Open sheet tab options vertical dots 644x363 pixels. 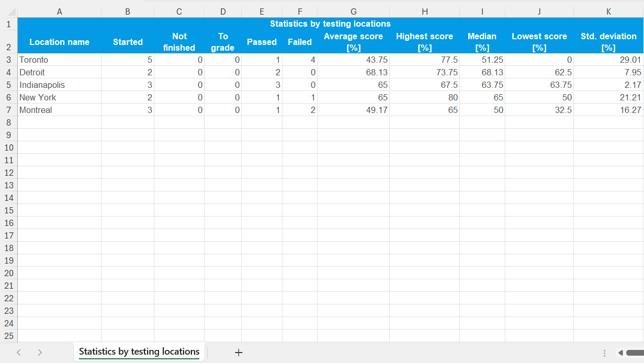click(x=605, y=353)
